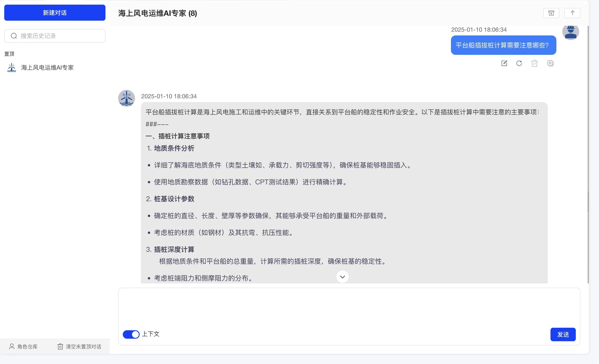Open pinned chat 海上风电运维AI专家
The height and width of the screenshot is (364, 599).
(x=47, y=68)
